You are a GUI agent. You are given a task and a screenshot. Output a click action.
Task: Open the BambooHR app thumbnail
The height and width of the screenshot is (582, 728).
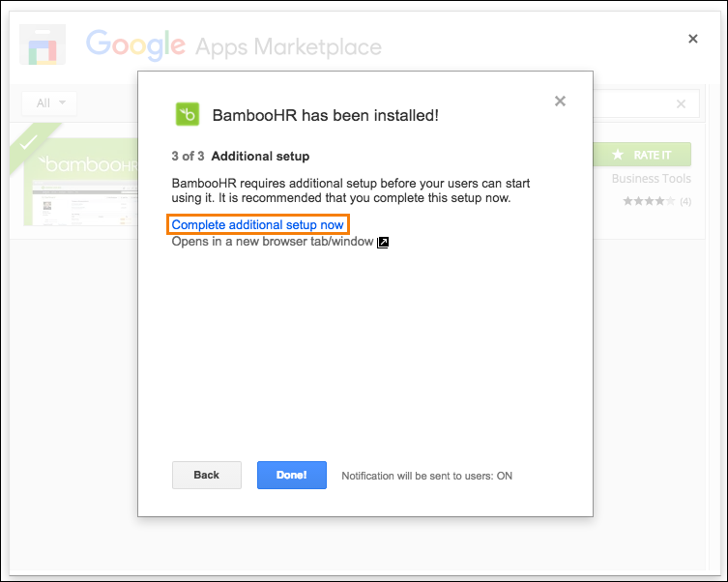[x=81, y=181]
